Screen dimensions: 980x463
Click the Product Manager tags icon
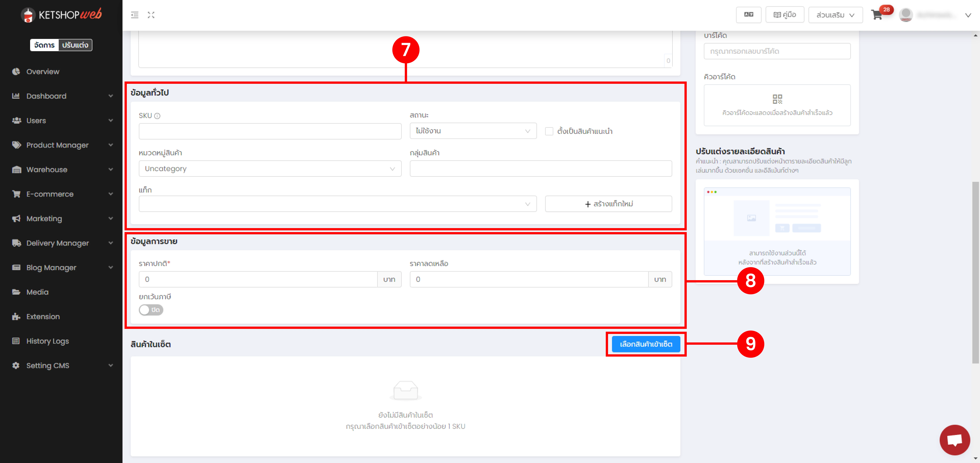(x=16, y=145)
